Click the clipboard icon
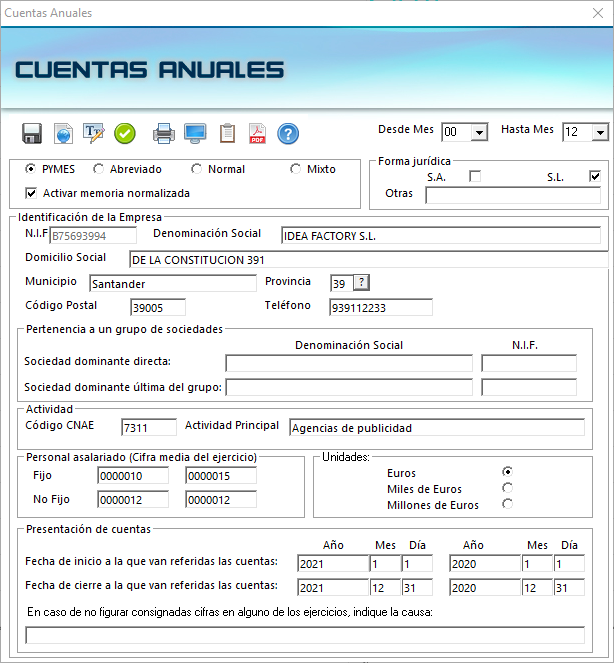Image resolution: width=614 pixels, height=663 pixels. click(227, 134)
